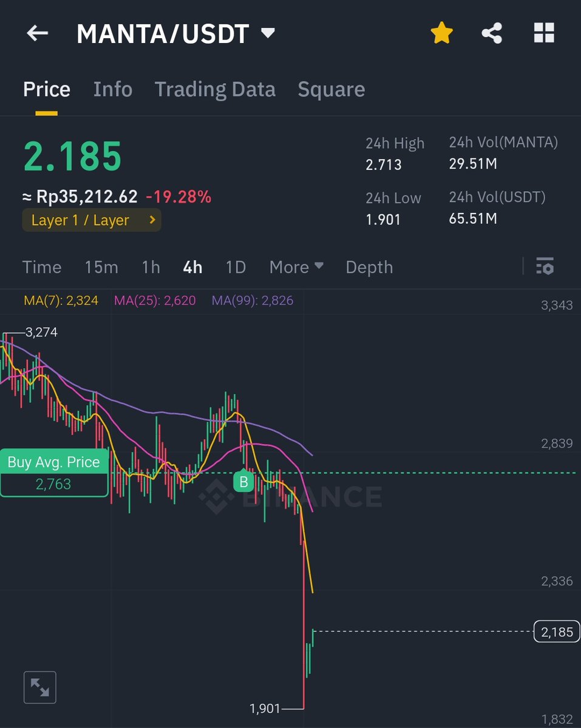Open the Layer 1 / Layer category tag

pos(92,220)
